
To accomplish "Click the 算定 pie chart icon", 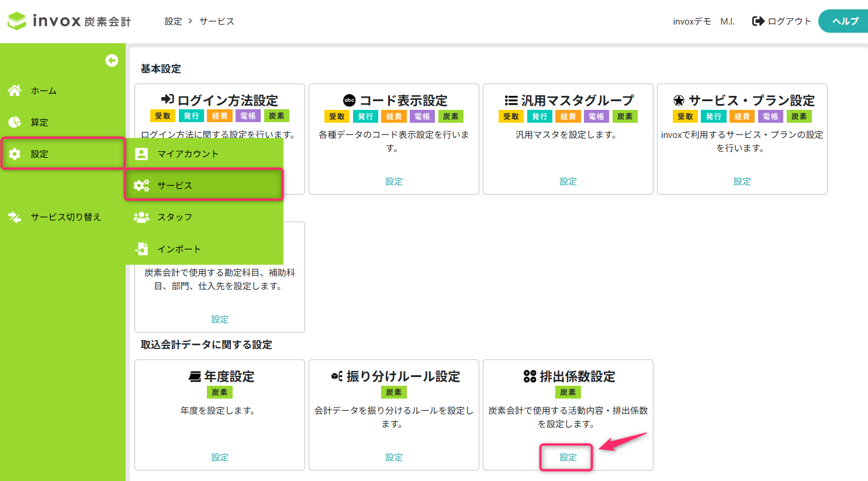I will point(15,122).
